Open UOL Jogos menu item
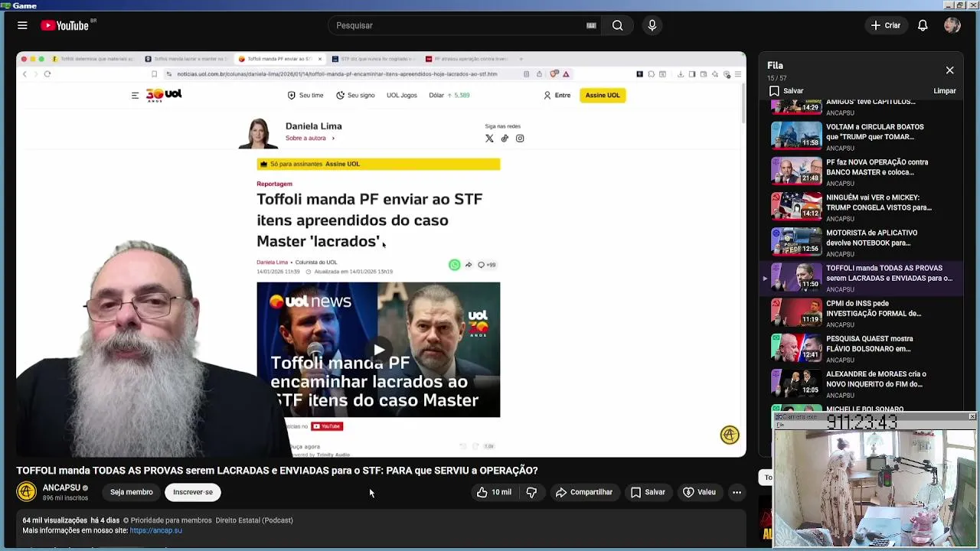This screenshot has width=980, height=551. tap(401, 96)
